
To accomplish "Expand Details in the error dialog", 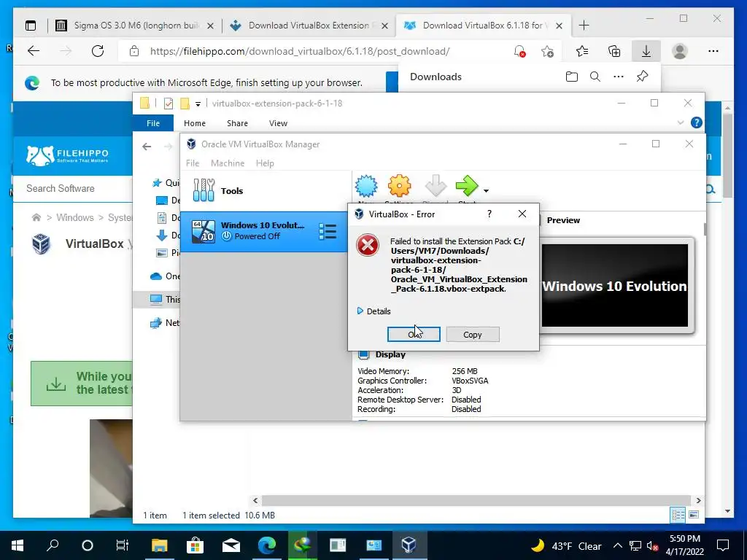I will pyautogui.click(x=374, y=311).
